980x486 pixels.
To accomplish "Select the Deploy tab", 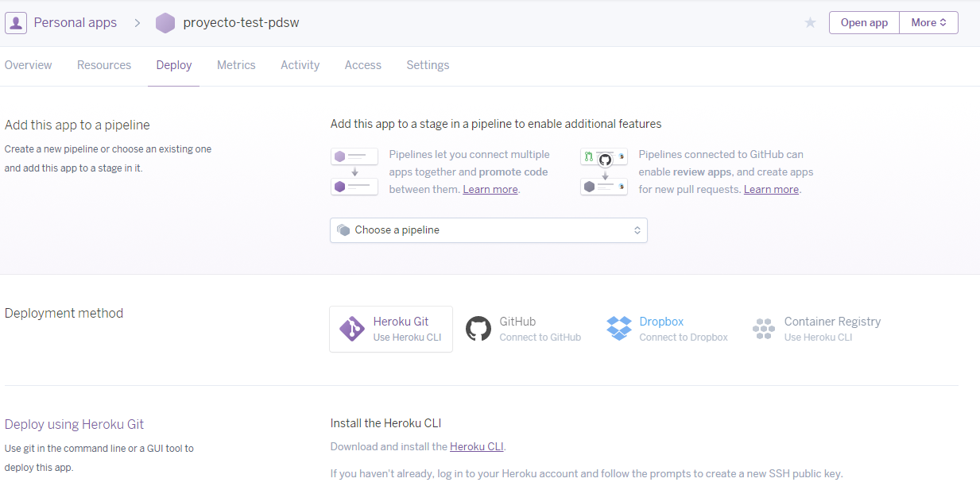I will coord(174,65).
